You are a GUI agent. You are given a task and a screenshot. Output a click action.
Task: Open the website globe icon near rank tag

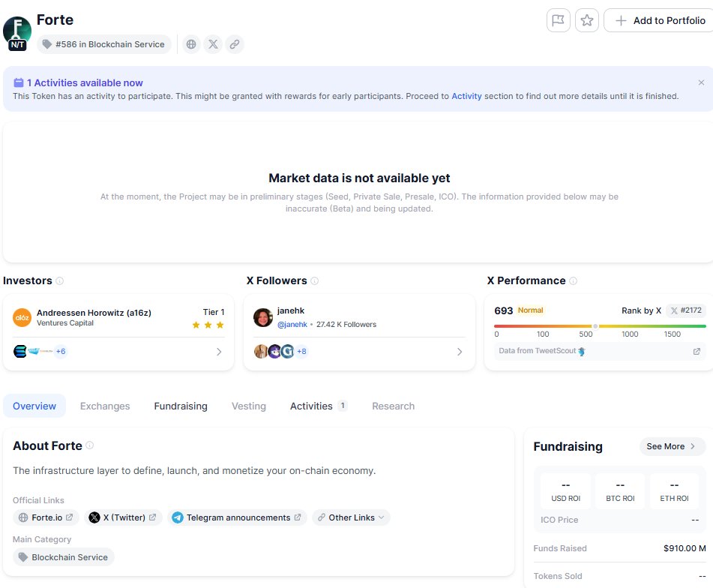click(191, 44)
